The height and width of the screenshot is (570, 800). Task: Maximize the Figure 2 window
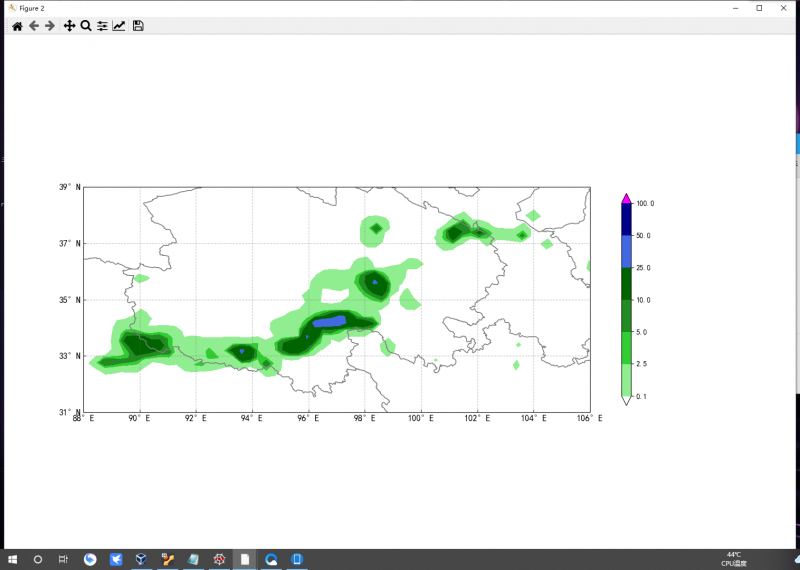click(759, 8)
